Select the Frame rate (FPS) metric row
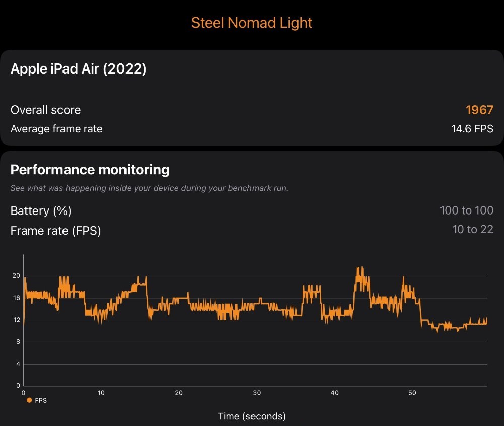504x426 pixels. tap(251, 230)
